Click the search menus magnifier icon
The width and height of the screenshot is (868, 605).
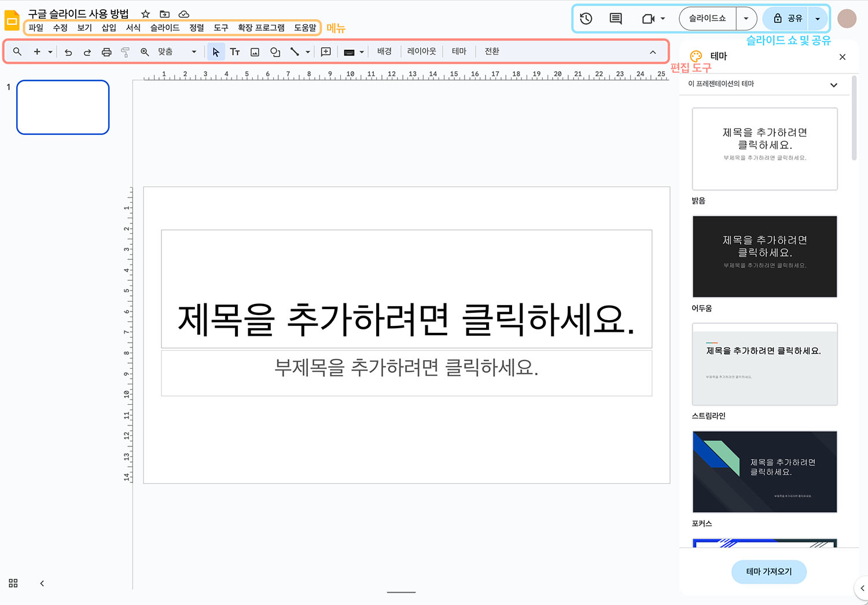tap(17, 52)
